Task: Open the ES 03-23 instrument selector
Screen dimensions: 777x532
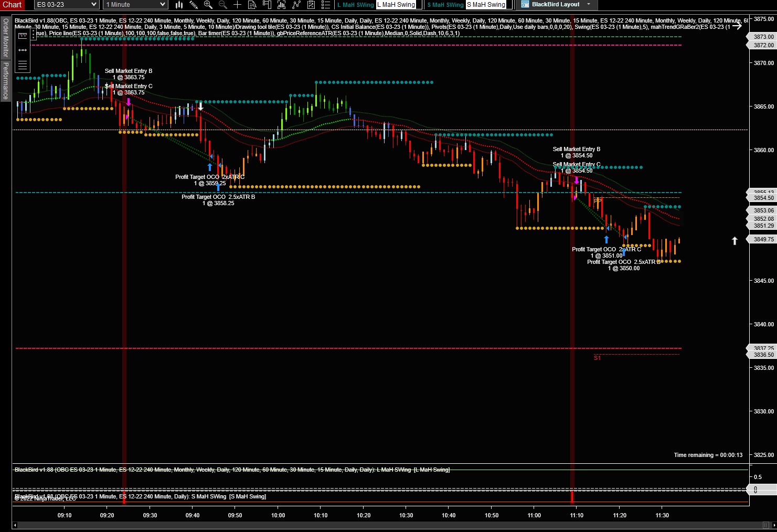Action: 67,5
